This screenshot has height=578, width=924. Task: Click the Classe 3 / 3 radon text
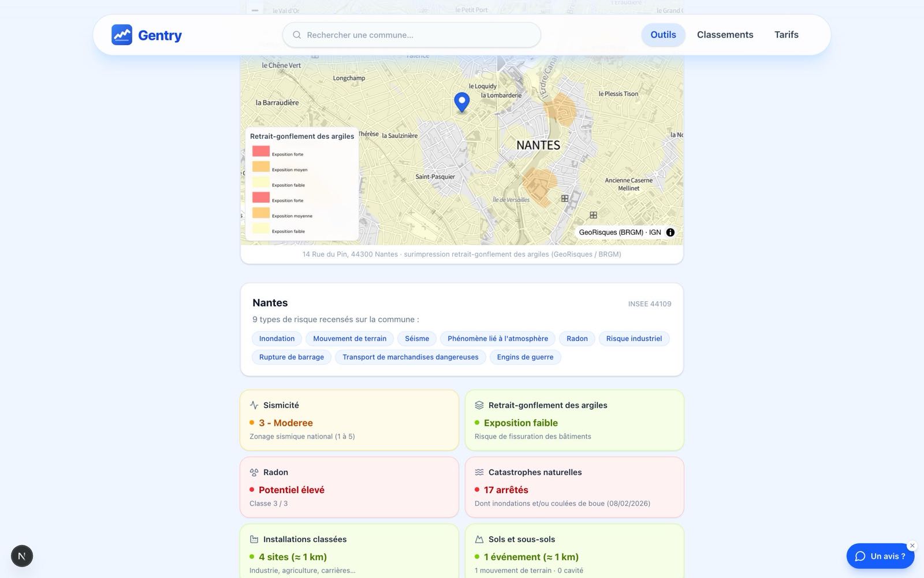(269, 504)
